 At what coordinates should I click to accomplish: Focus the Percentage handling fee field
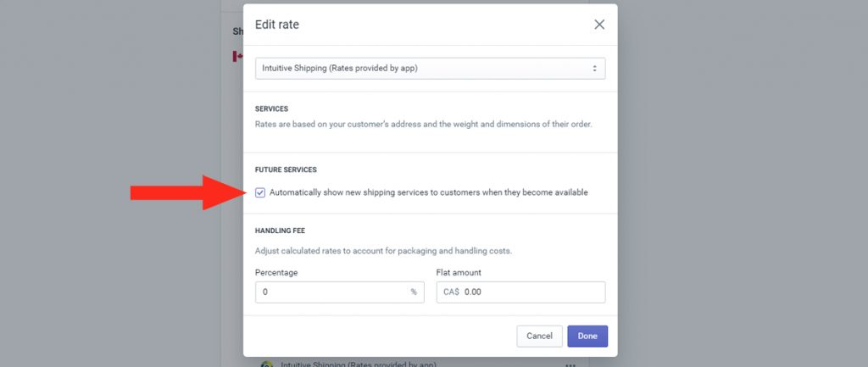coord(339,292)
